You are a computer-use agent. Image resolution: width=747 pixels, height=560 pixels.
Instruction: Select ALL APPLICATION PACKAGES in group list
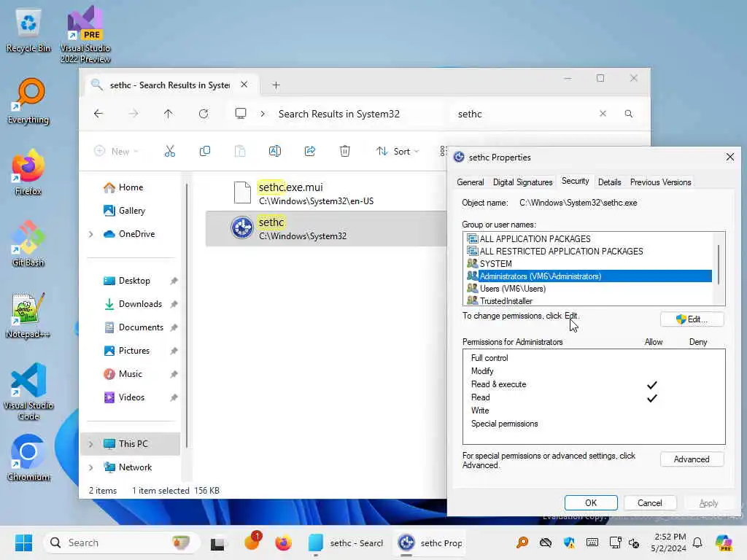[589, 238]
